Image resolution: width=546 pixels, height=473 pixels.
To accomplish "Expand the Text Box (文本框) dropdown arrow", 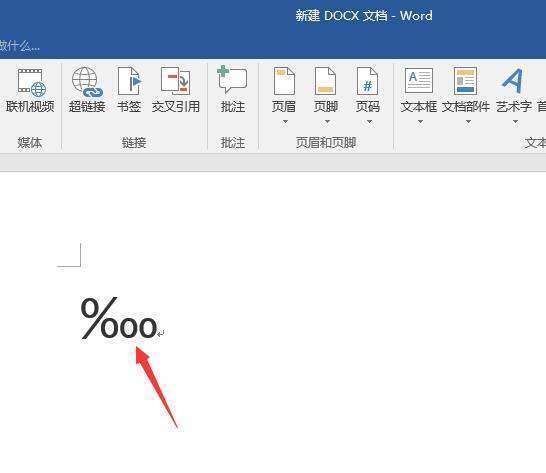I will 420,122.
